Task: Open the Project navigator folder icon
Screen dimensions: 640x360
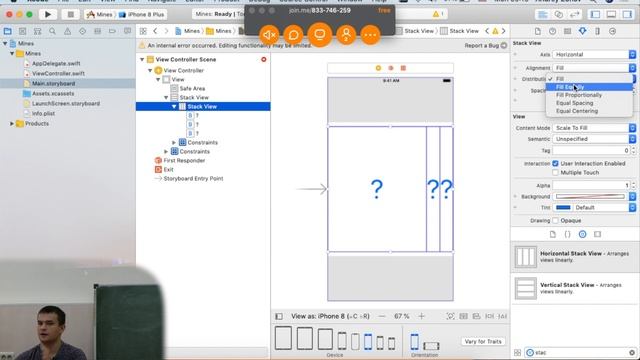Action: [7, 31]
